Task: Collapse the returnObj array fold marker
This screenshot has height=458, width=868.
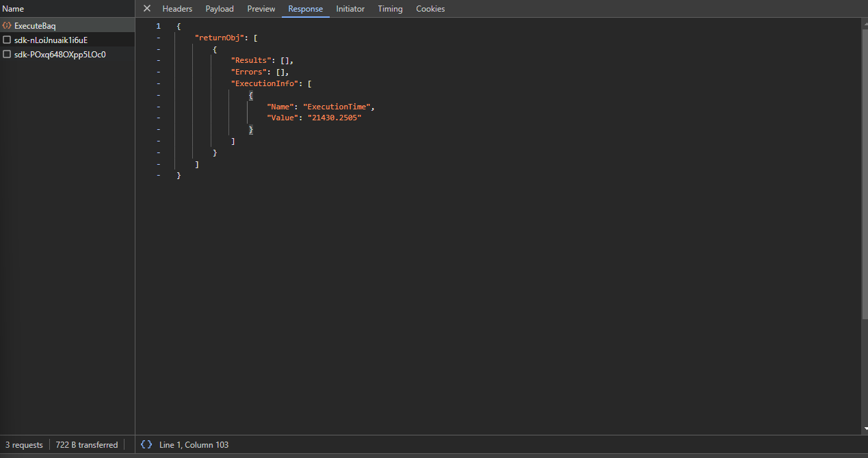Action: [159, 38]
